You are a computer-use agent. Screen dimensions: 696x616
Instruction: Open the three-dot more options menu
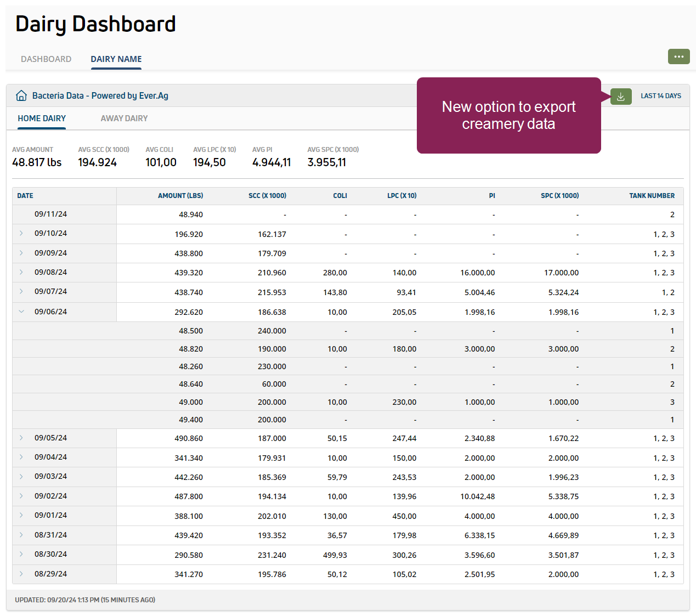point(678,56)
